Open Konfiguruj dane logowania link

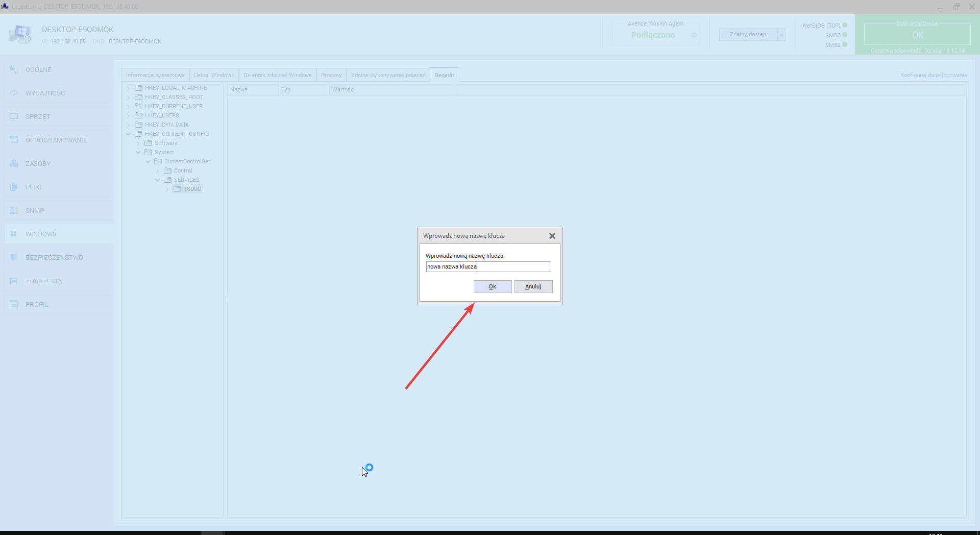[x=933, y=75]
